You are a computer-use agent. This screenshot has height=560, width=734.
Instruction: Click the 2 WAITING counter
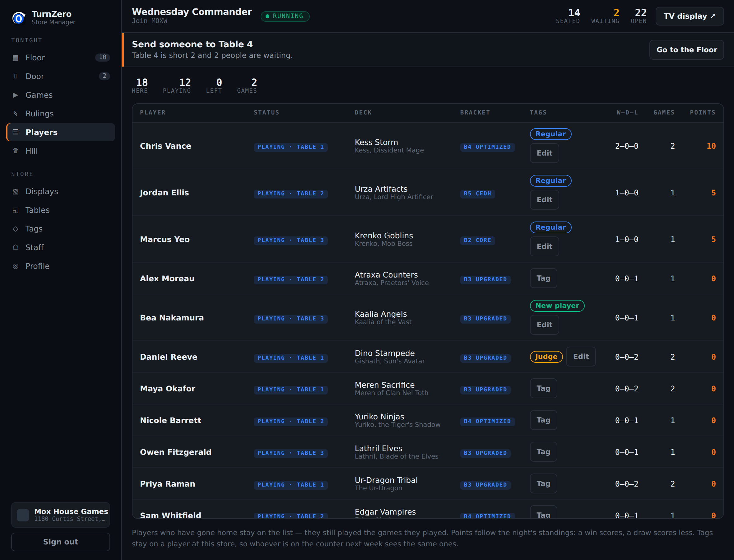click(605, 16)
